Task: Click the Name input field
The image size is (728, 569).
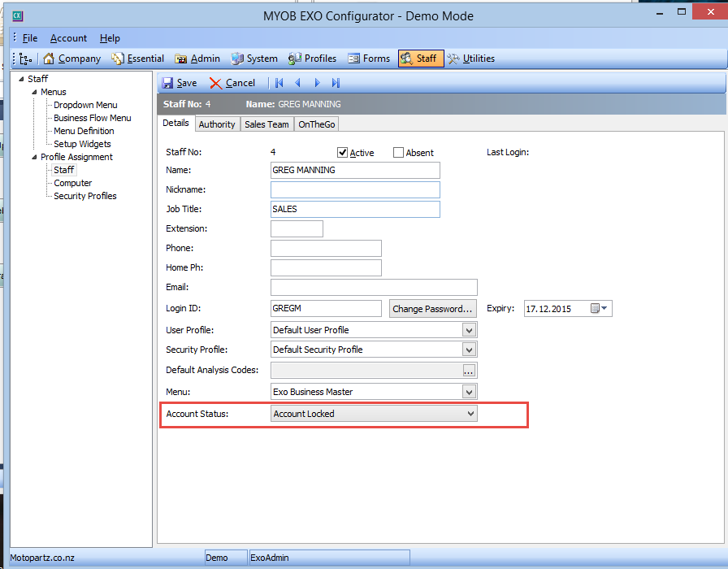Action: pyautogui.click(x=355, y=171)
